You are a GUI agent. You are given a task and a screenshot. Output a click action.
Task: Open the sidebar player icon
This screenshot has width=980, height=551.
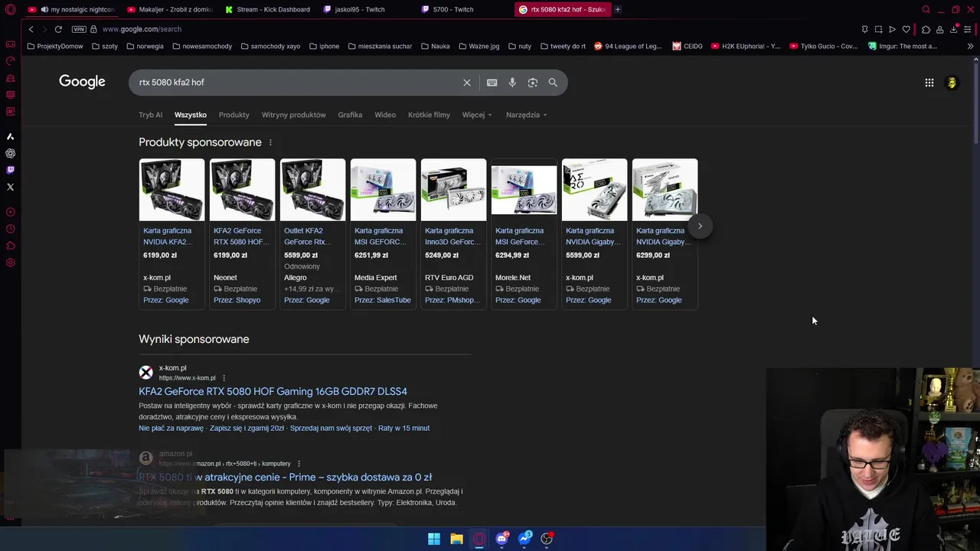point(10,212)
